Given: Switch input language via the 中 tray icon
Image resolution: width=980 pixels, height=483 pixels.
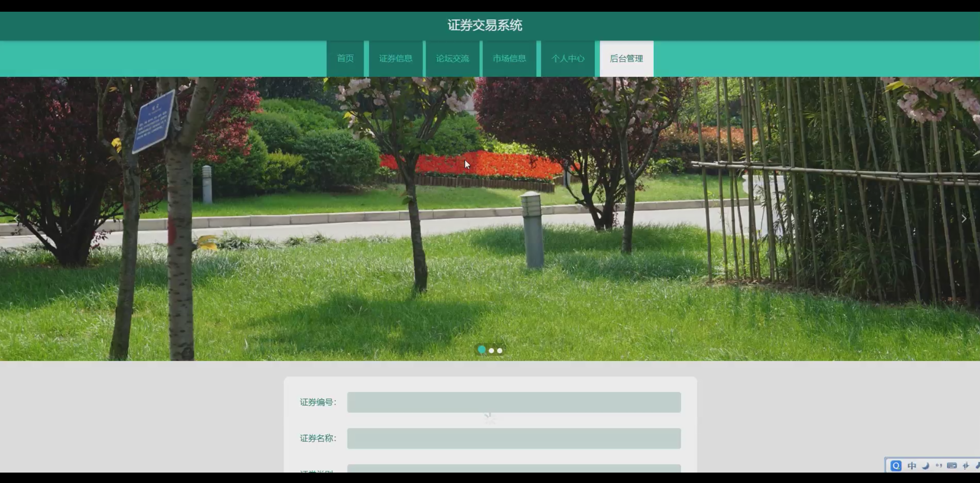Looking at the screenshot, I should (912, 465).
